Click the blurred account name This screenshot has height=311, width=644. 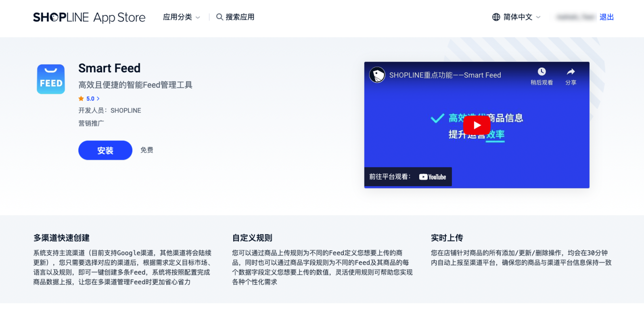tap(575, 17)
